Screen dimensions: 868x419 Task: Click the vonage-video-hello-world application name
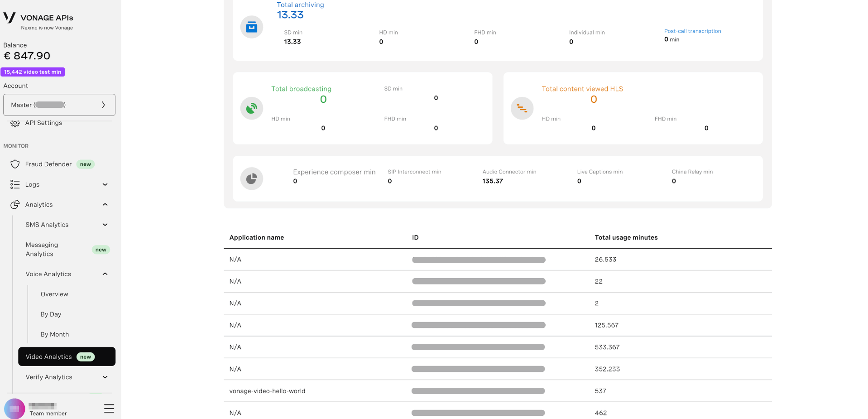pos(267,391)
